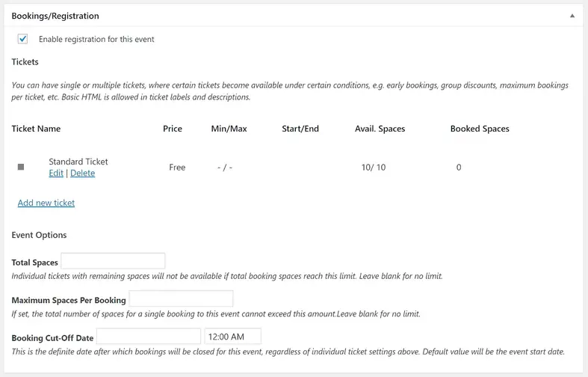Click the Start/End column header
The height and width of the screenshot is (377, 588).
[x=300, y=129]
